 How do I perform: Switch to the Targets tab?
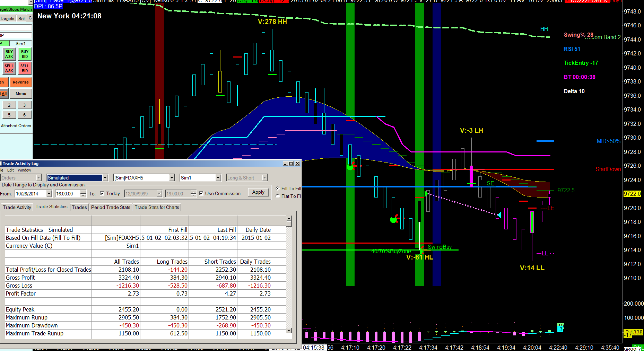(7, 18)
